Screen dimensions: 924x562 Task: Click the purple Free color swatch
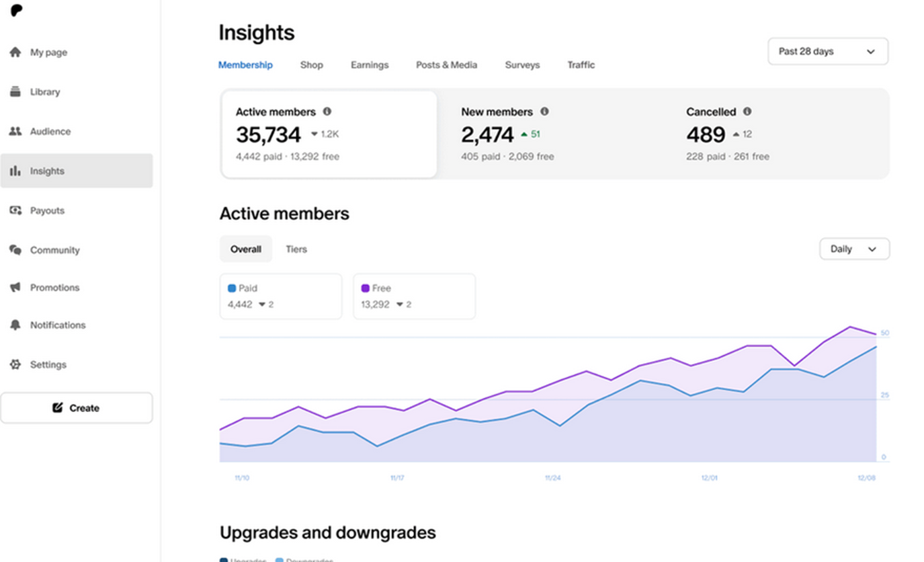click(366, 288)
